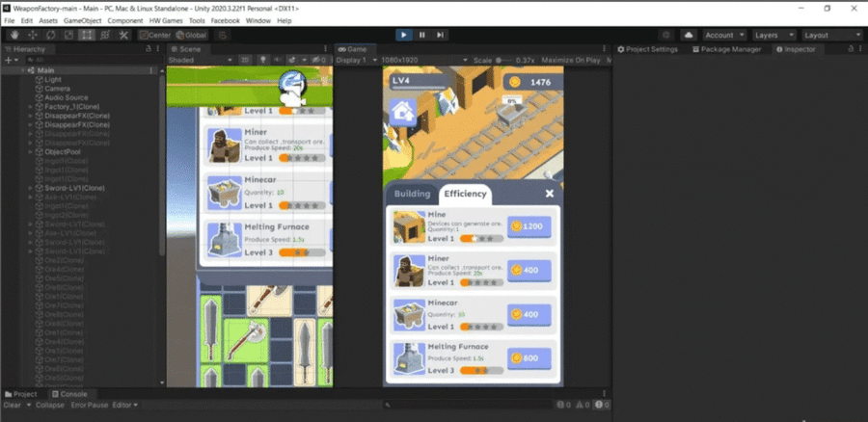Open the Layout dropdown

point(831,35)
